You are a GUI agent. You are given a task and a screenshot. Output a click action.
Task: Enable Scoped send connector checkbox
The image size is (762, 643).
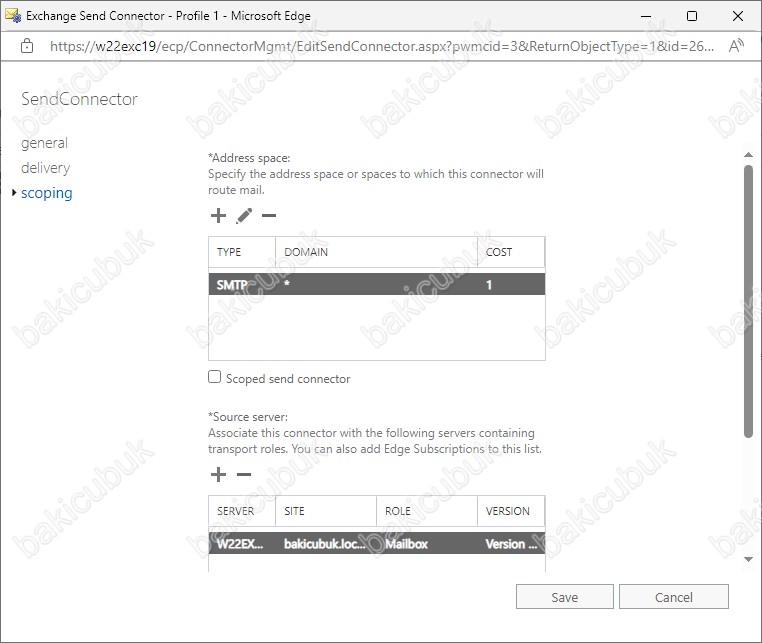[x=214, y=377]
